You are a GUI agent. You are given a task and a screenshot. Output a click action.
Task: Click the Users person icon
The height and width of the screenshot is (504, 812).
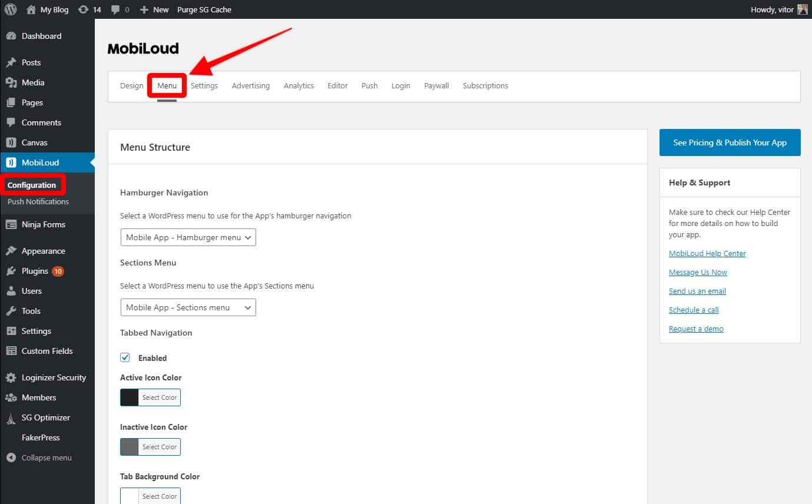click(11, 291)
